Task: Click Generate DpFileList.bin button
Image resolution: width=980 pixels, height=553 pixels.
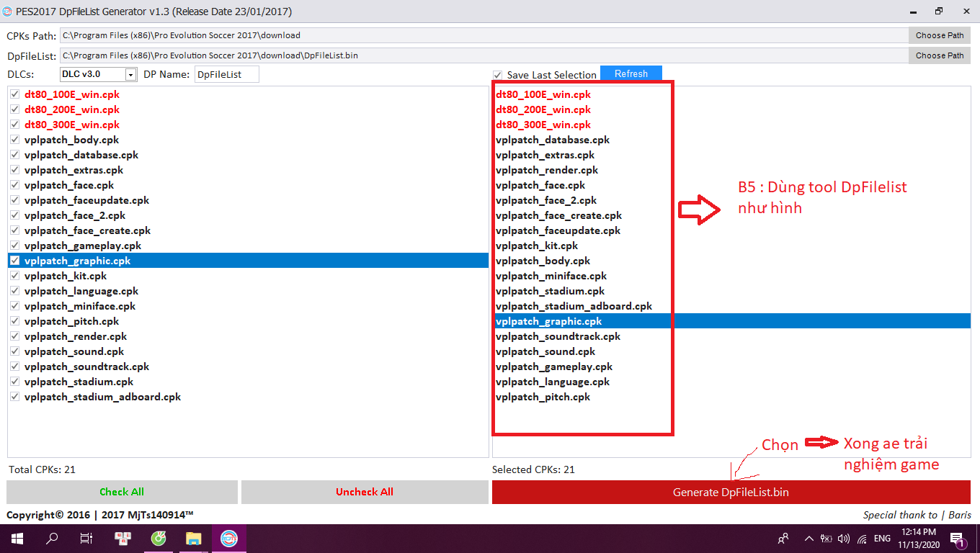Action: tap(731, 492)
